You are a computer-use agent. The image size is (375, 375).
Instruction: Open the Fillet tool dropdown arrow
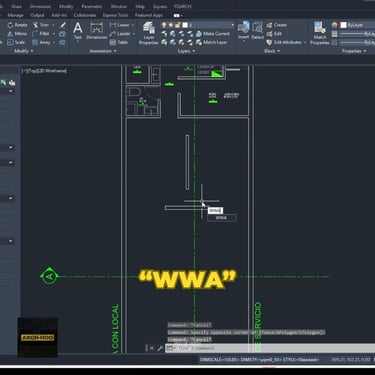pos(54,34)
